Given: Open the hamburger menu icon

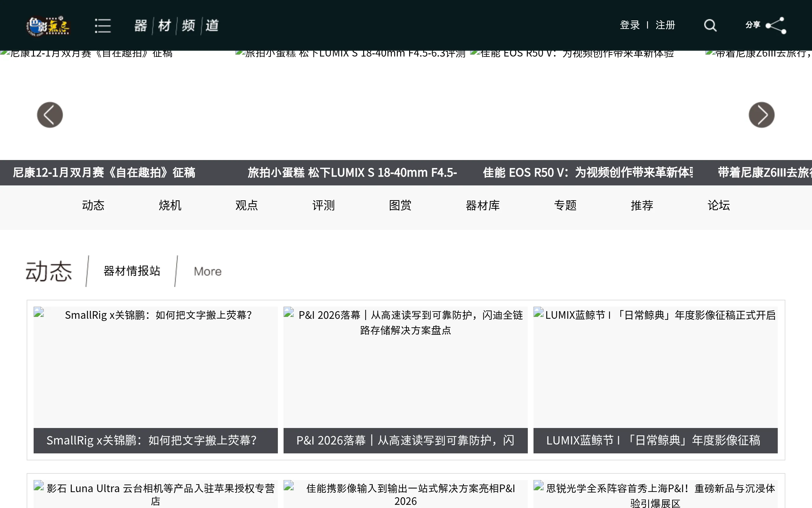Looking at the screenshot, I should click(103, 25).
